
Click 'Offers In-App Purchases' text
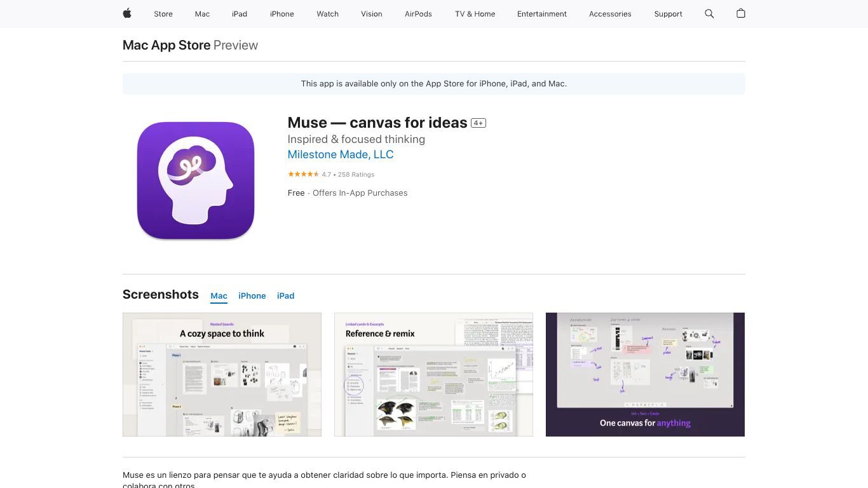pyautogui.click(x=360, y=193)
